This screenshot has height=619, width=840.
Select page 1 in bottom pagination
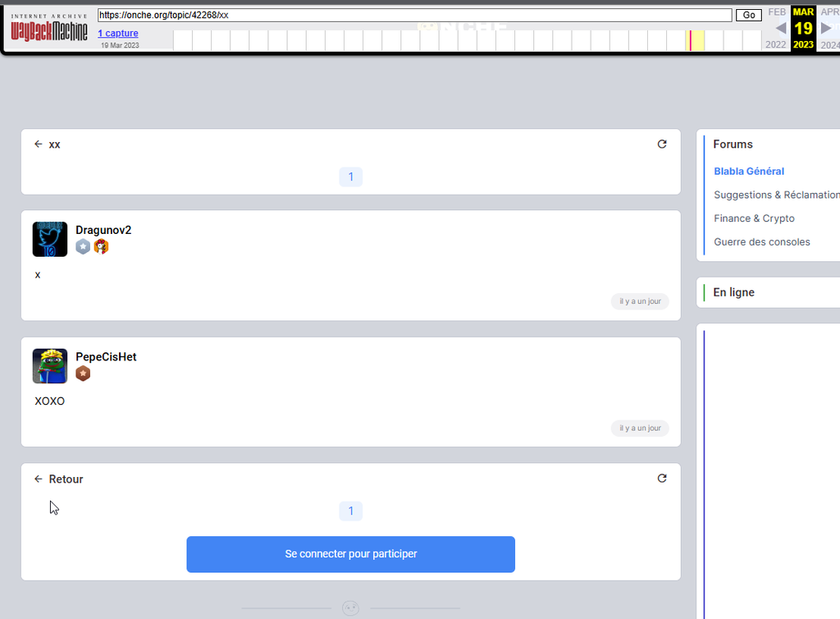tap(351, 511)
